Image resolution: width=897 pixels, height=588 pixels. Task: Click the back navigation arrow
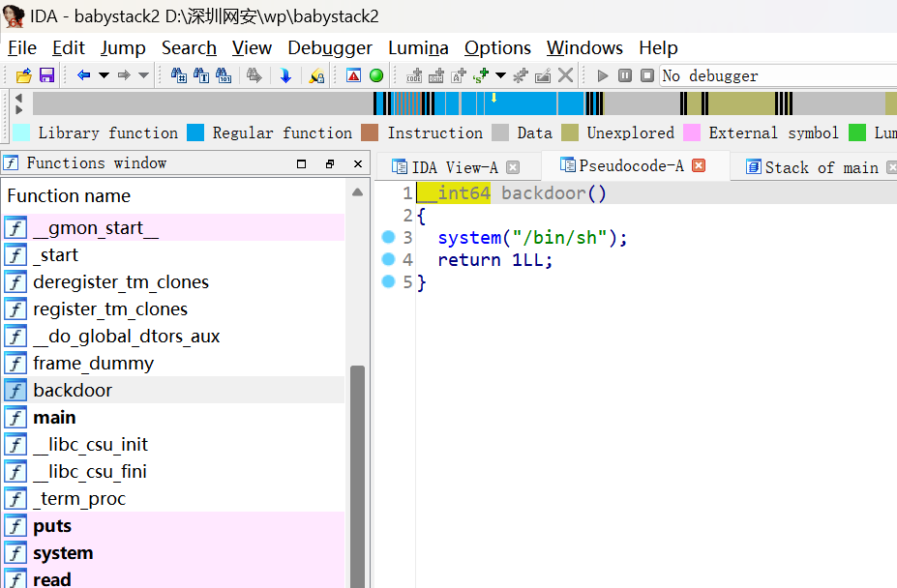tap(83, 75)
